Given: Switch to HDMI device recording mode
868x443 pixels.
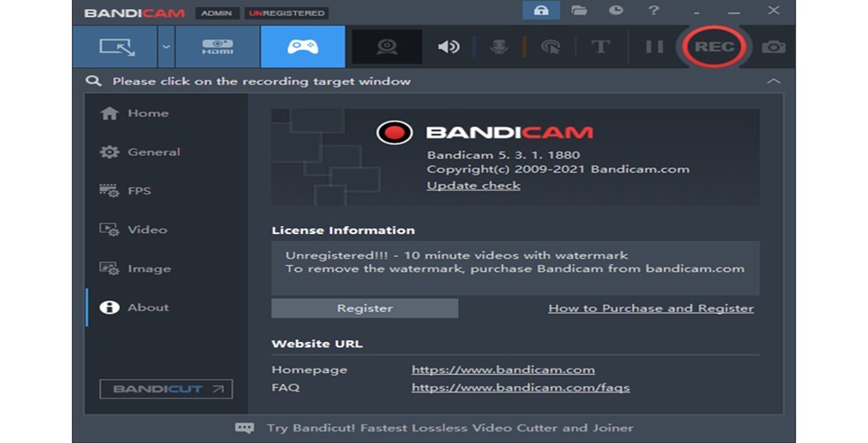Looking at the screenshot, I should [217, 47].
